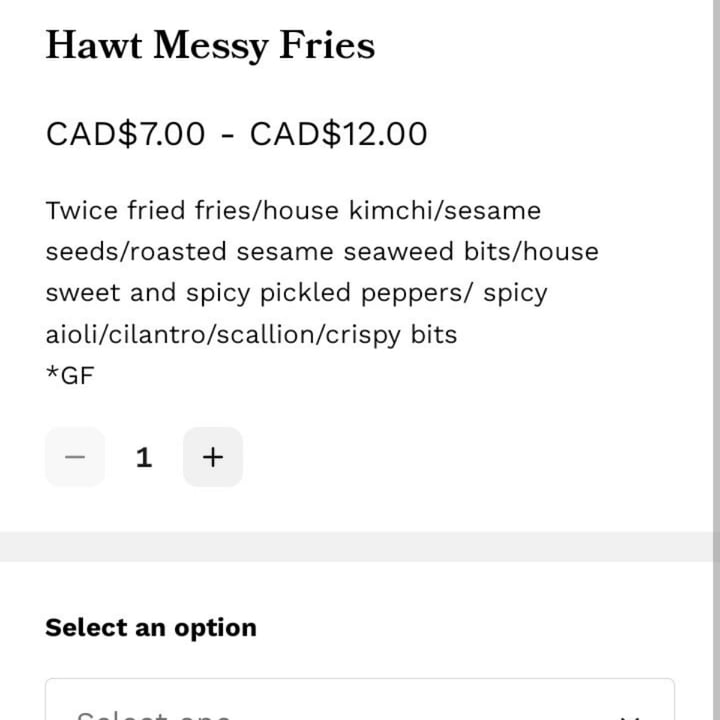The width and height of the screenshot is (720, 720).
Task: Click the CAD$12.00 maximum price
Action: 338,133
